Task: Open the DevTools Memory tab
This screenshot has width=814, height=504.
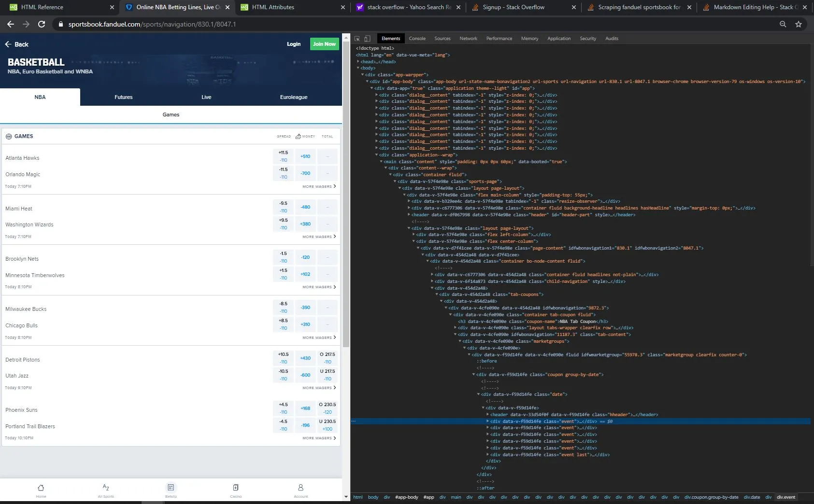Action: (x=530, y=39)
